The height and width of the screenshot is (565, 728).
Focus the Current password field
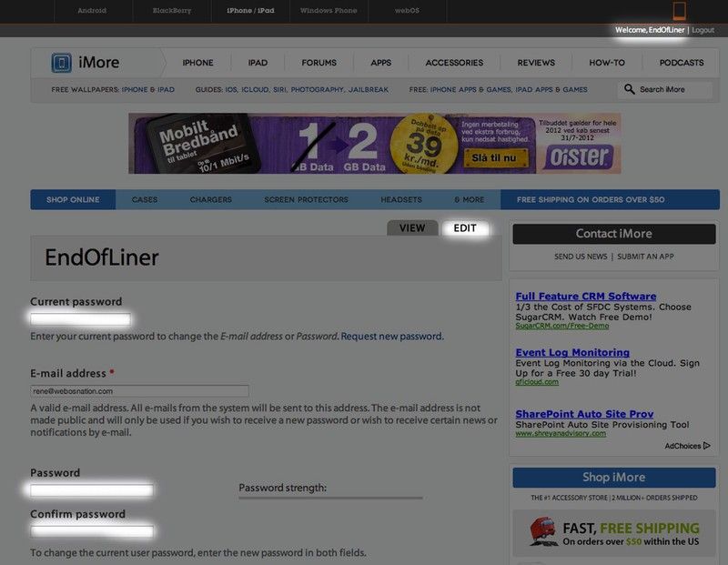[80, 319]
